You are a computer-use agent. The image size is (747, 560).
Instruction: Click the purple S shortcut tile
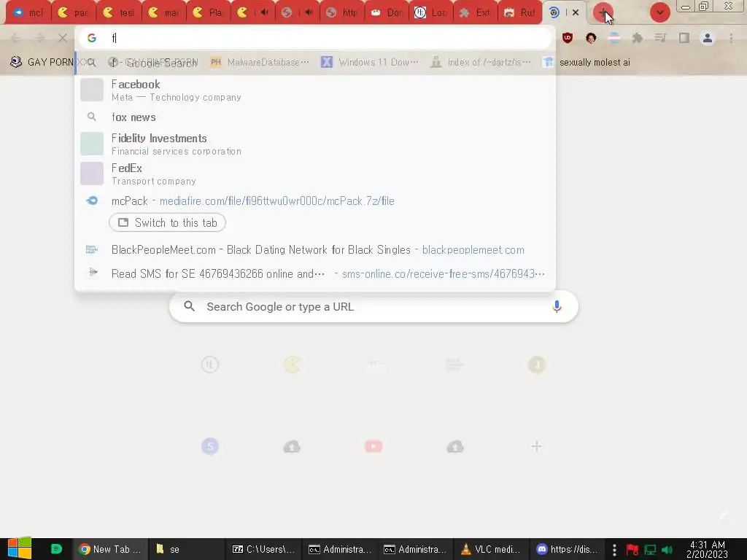click(x=210, y=446)
